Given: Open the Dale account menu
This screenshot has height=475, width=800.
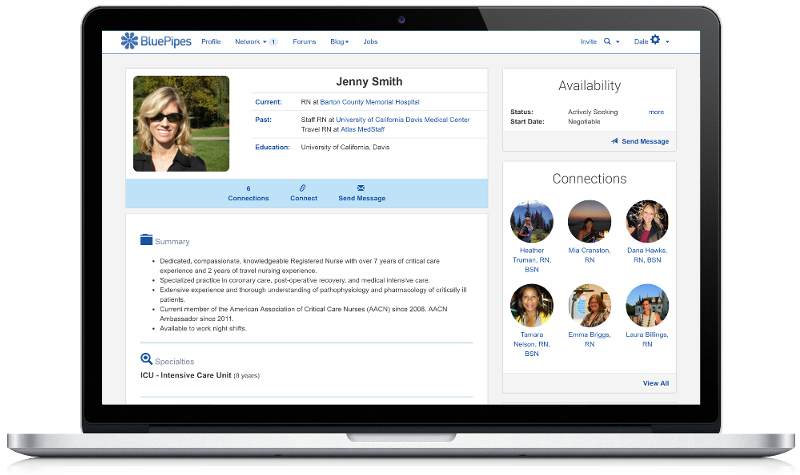Looking at the screenshot, I should pos(641,42).
